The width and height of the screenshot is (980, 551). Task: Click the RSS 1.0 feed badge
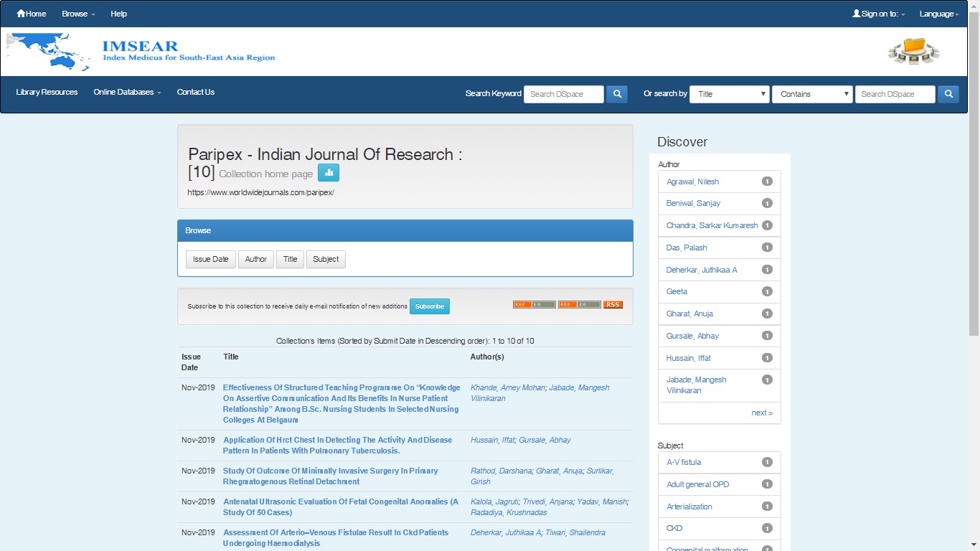(x=534, y=305)
